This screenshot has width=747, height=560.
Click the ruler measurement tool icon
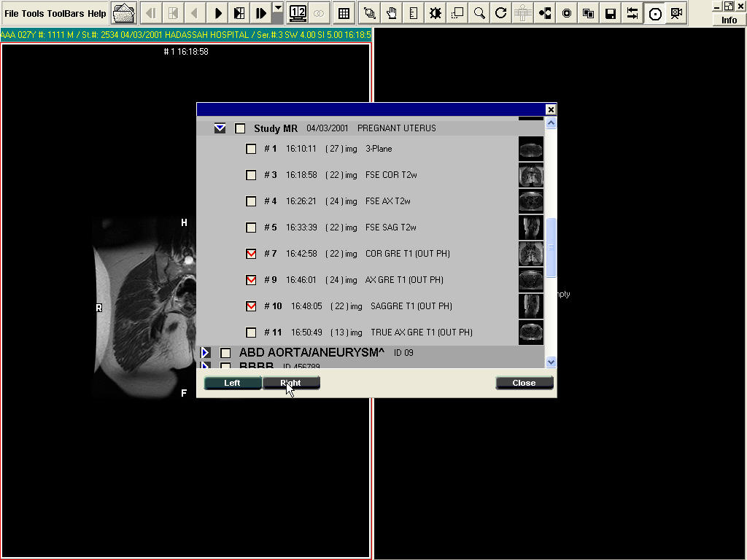click(414, 13)
